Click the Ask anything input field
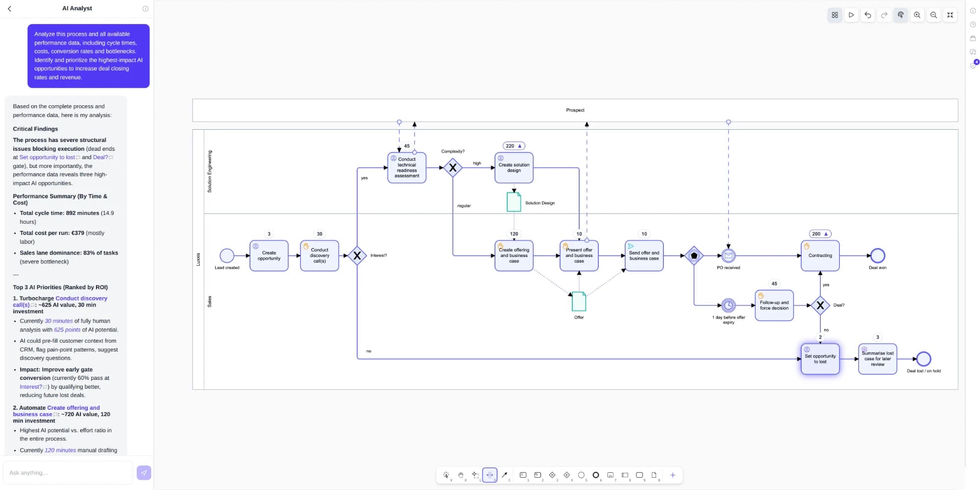980x490 pixels. pos(68,473)
